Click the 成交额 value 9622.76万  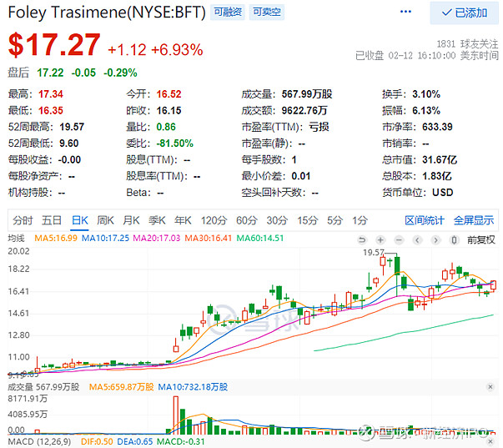coord(304,110)
